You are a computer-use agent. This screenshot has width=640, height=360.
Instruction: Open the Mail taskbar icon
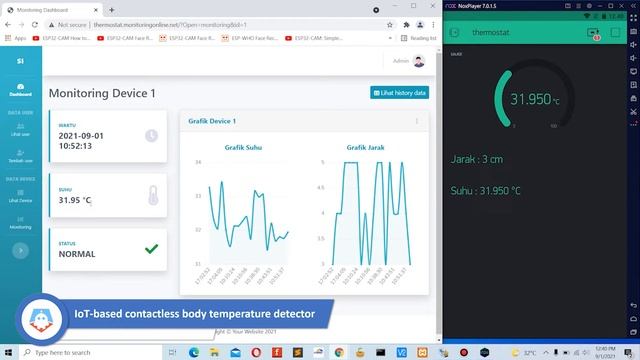(x=236, y=352)
